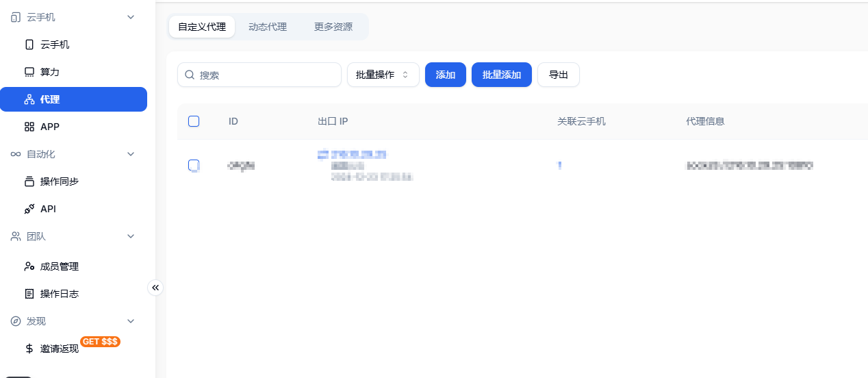Click the 算力 computer icon
Screen dimensions: 868x378
coord(29,72)
